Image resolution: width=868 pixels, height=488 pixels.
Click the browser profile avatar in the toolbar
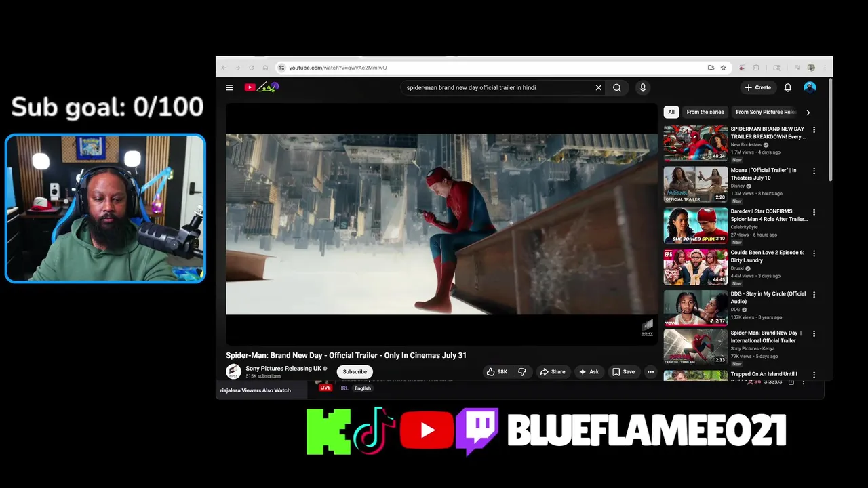[811, 68]
